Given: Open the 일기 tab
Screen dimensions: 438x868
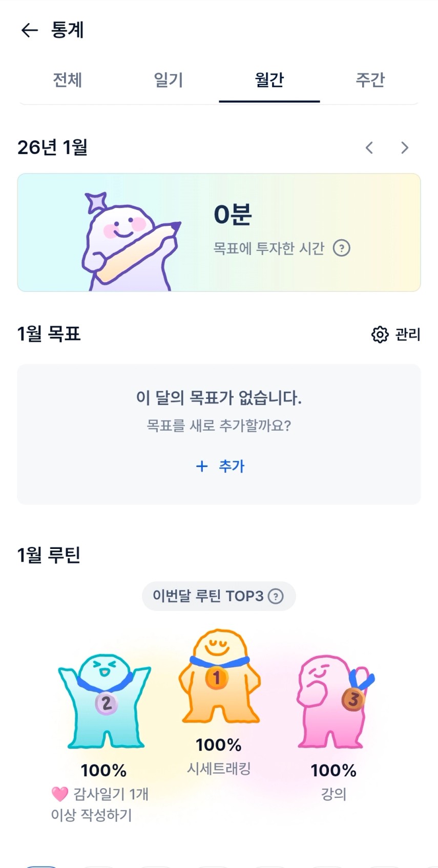Looking at the screenshot, I should click(x=168, y=80).
